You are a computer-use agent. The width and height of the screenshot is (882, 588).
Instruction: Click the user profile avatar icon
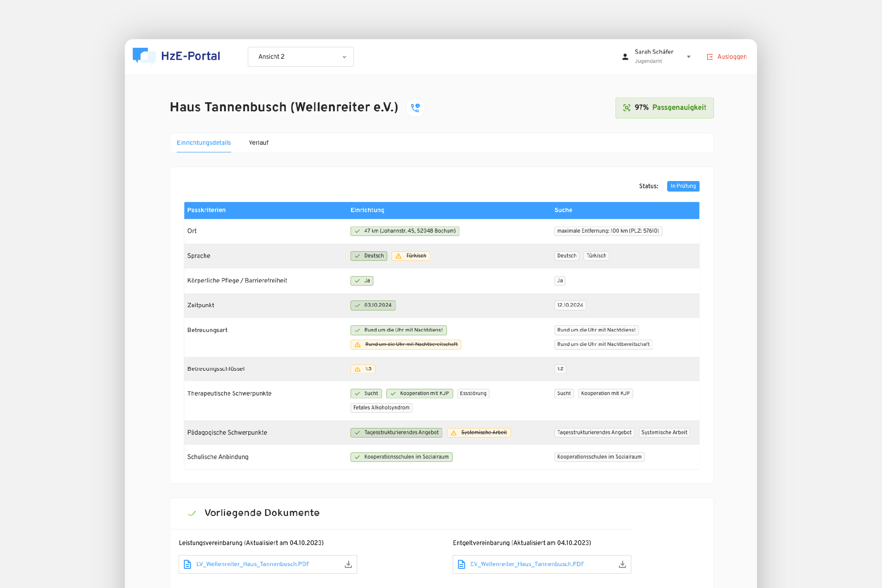625,57
